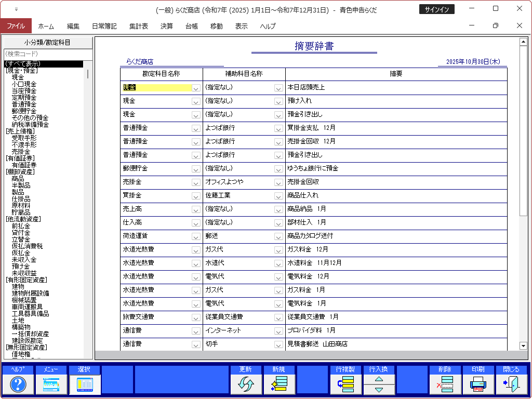The height and width of the screenshot is (399, 532).
Task: Swap rows with 行入換 arrows icon
Action: point(379,384)
